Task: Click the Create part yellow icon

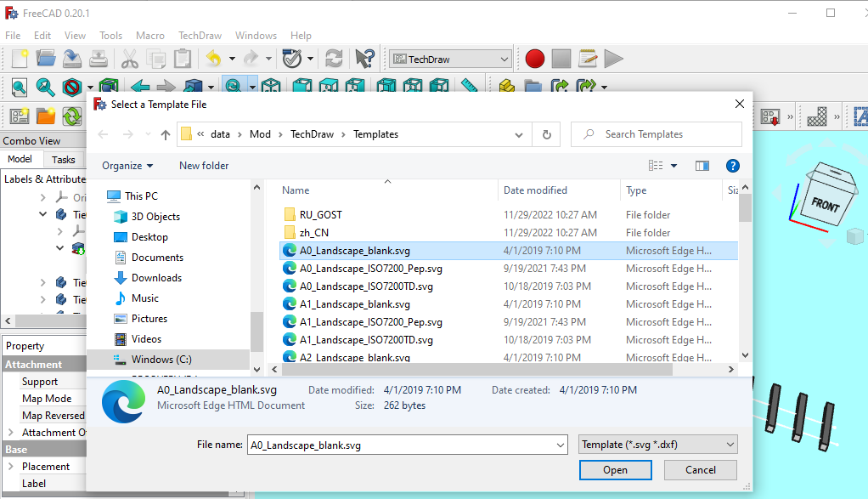Action: point(506,85)
